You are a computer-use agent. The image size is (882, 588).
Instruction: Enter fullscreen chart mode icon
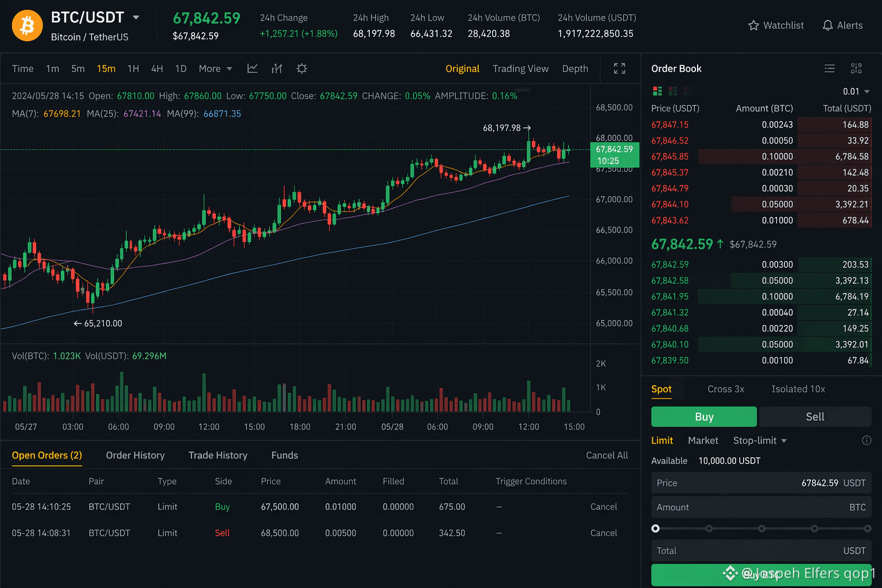tap(620, 68)
